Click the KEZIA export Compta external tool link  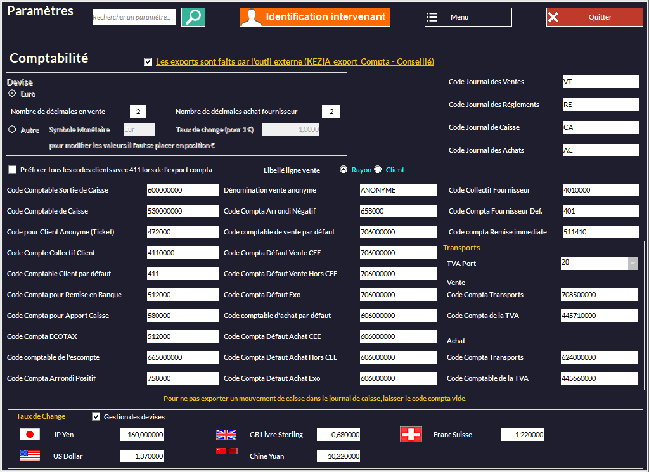click(295, 62)
